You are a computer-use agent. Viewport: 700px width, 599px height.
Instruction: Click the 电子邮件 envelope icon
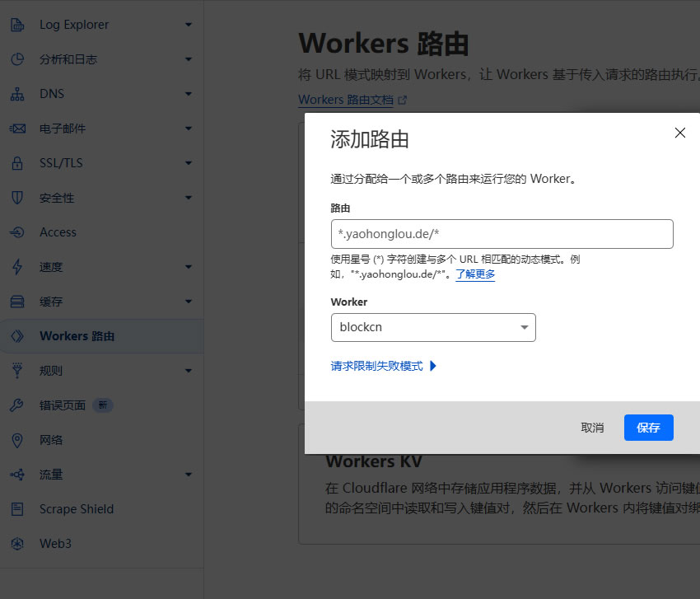(x=17, y=129)
